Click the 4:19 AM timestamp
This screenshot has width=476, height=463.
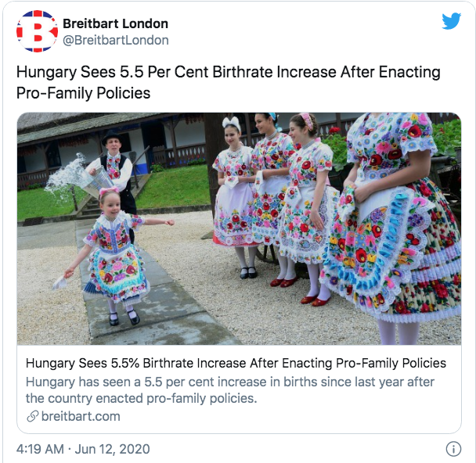40,449
